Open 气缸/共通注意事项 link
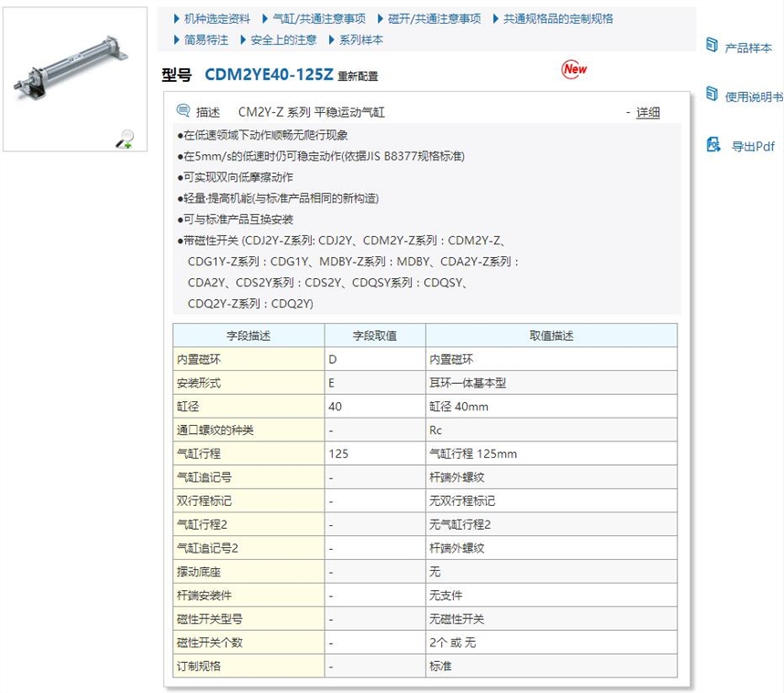 (319, 19)
